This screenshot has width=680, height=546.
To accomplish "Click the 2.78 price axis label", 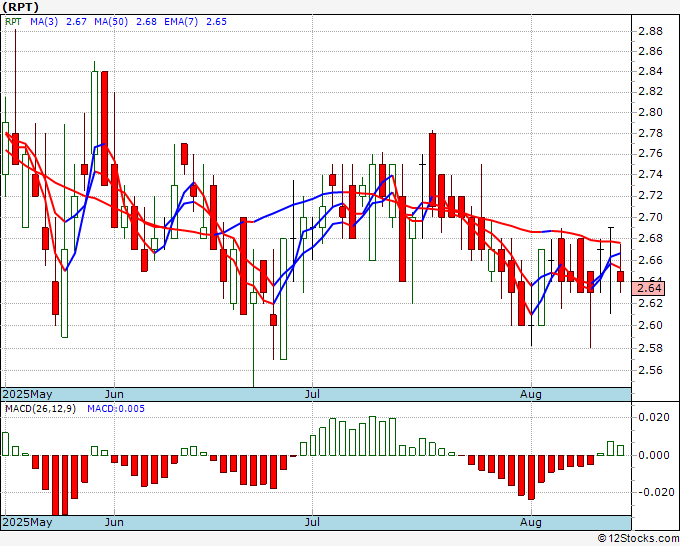I will pyautogui.click(x=651, y=133).
